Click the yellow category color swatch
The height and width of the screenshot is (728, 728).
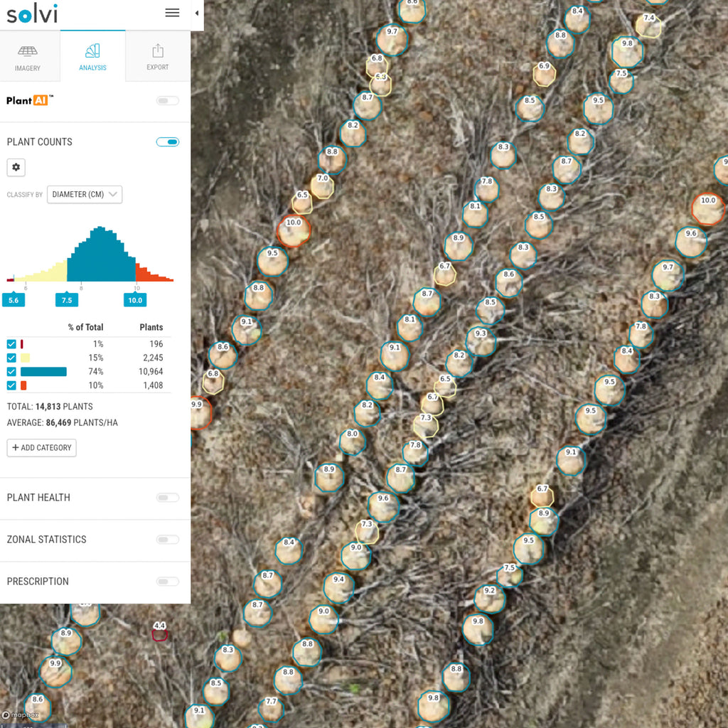pyautogui.click(x=25, y=358)
